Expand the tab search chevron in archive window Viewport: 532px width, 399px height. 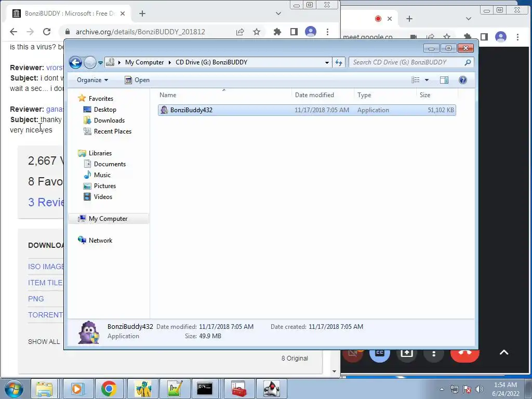pos(278,14)
